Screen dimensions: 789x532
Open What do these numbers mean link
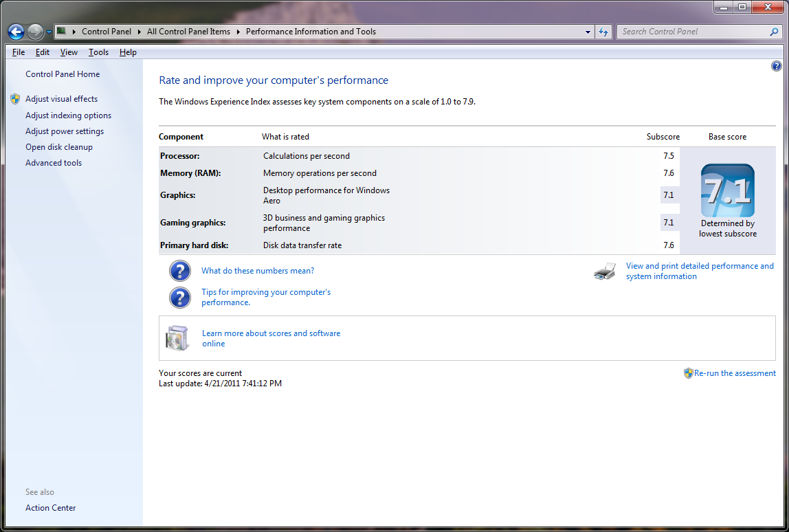(258, 271)
